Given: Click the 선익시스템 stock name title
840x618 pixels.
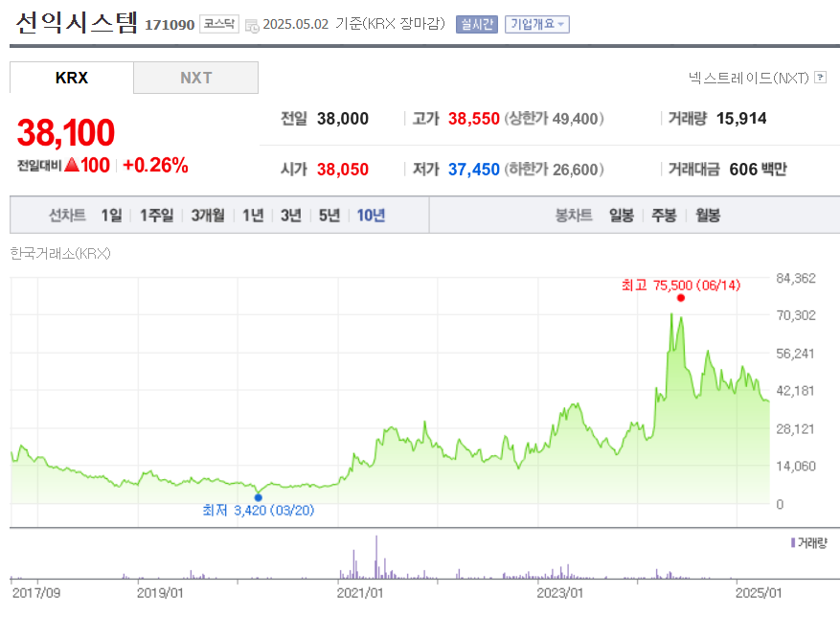Looking at the screenshot, I should pyautogui.click(x=77, y=22).
